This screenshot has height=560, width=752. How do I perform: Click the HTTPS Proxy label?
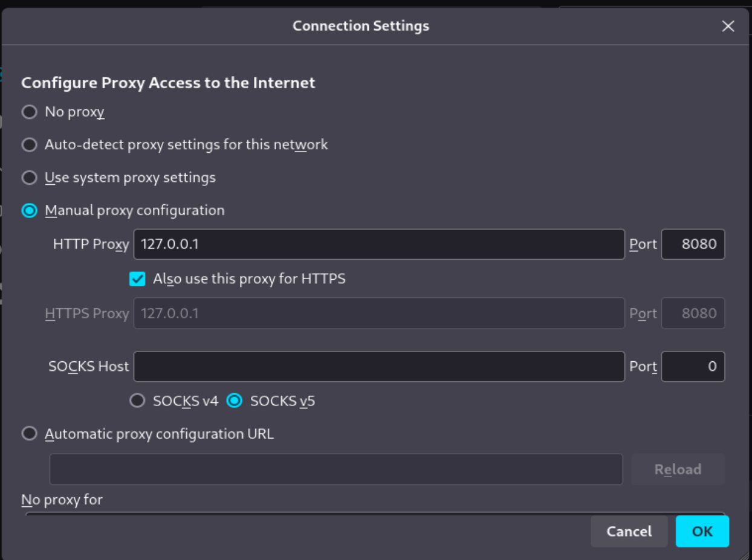[x=87, y=314]
